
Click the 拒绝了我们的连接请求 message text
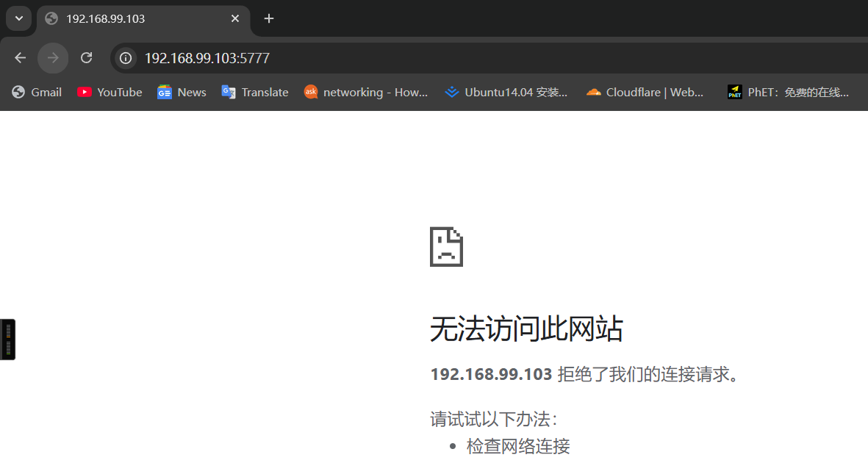(648, 374)
